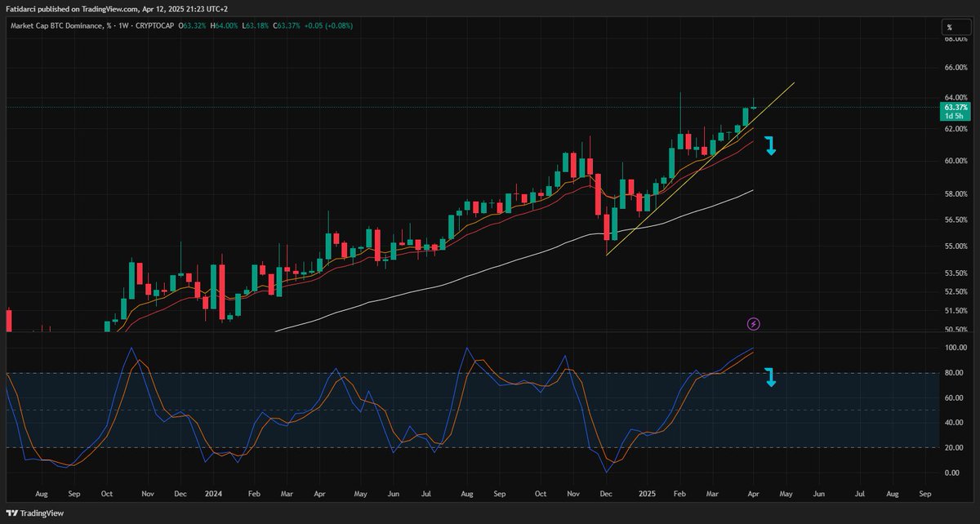Click the purple lightning bolt icon
The image size is (980, 524).
point(754,324)
